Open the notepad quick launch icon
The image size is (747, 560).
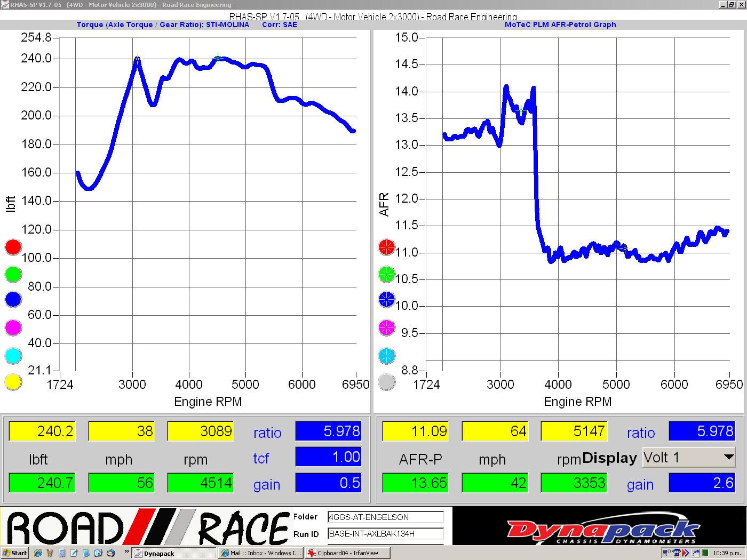pyautogui.click(x=74, y=553)
